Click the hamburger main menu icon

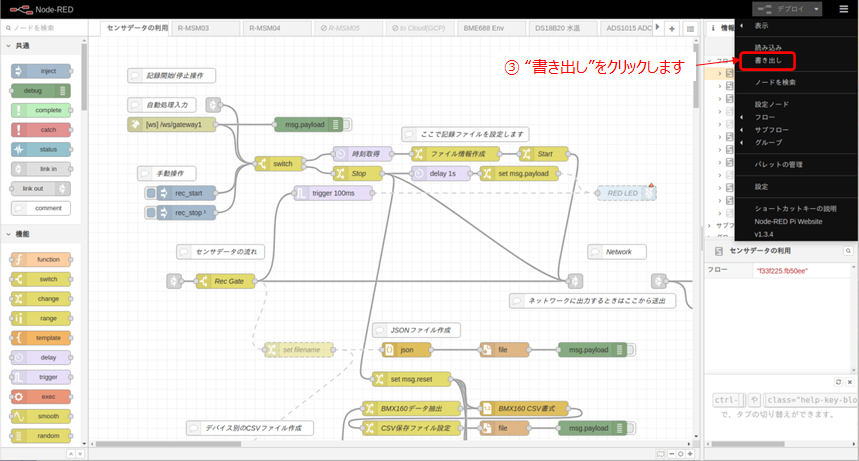point(843,9)
